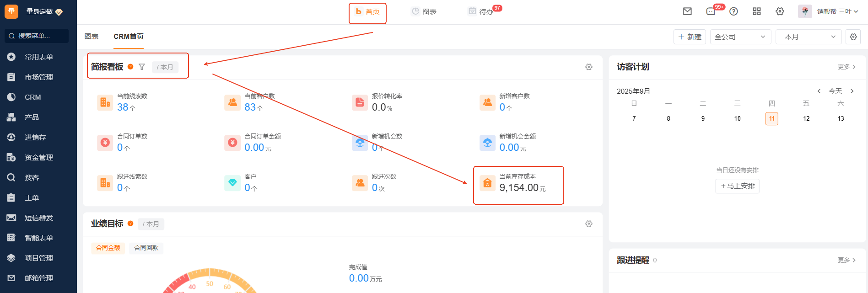Click the 新增客户数 card icon
Viewport: 868px width, 293px height.
tap(487, 102)
